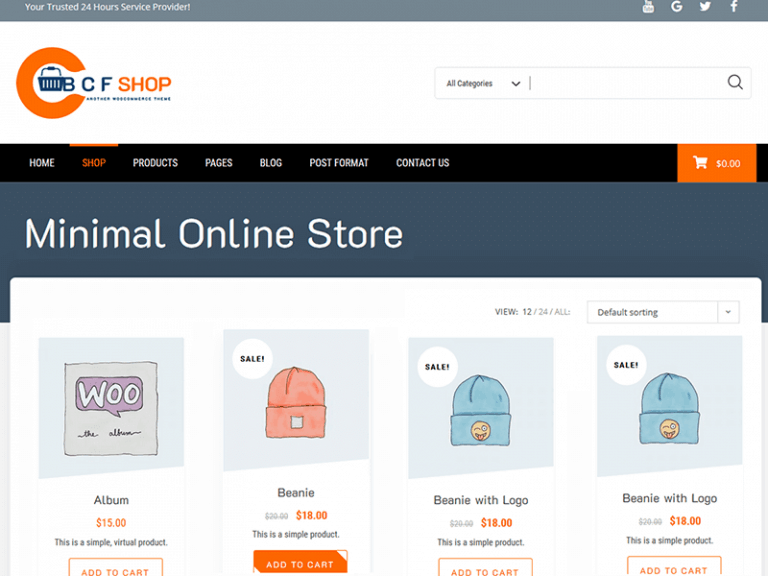
Task: Open the Twitter bird icon
Action: [705, 6]
